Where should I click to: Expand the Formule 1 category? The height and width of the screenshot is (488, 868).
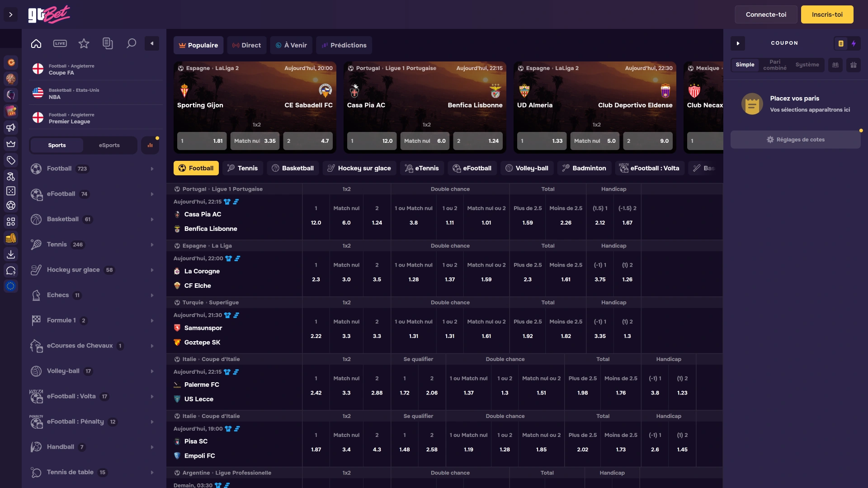coord(94,321)
